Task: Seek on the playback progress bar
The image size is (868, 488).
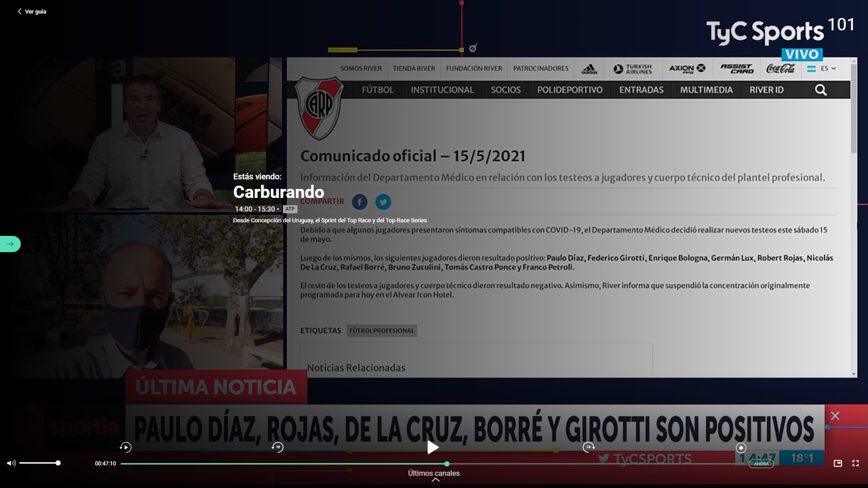Action: click(x=434, y=464)
